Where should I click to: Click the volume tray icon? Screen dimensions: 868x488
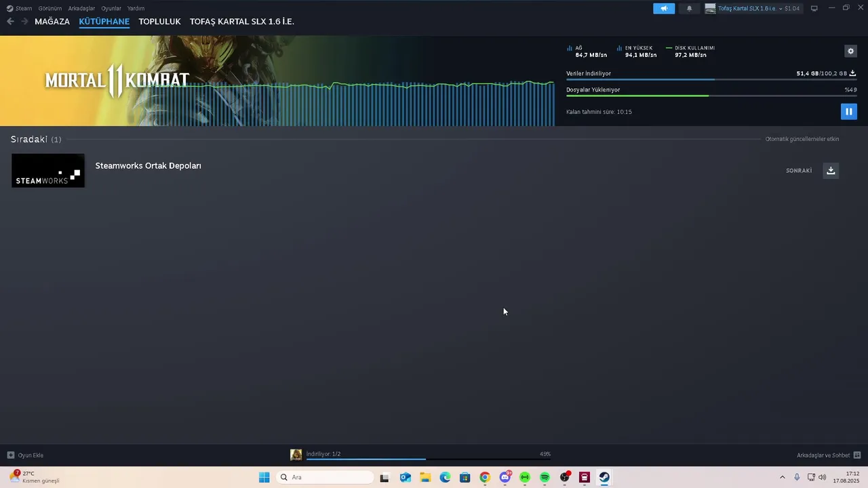(x=823, y=478)
